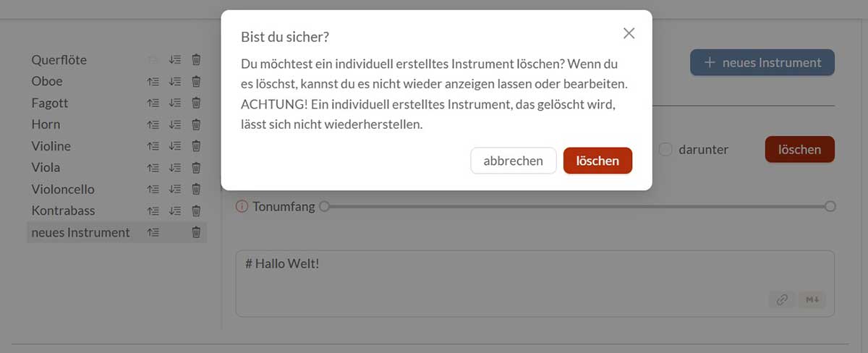868x353 pixels.
Task: Select "neues Instrument" in the instrument list
Action: [81, 232]
